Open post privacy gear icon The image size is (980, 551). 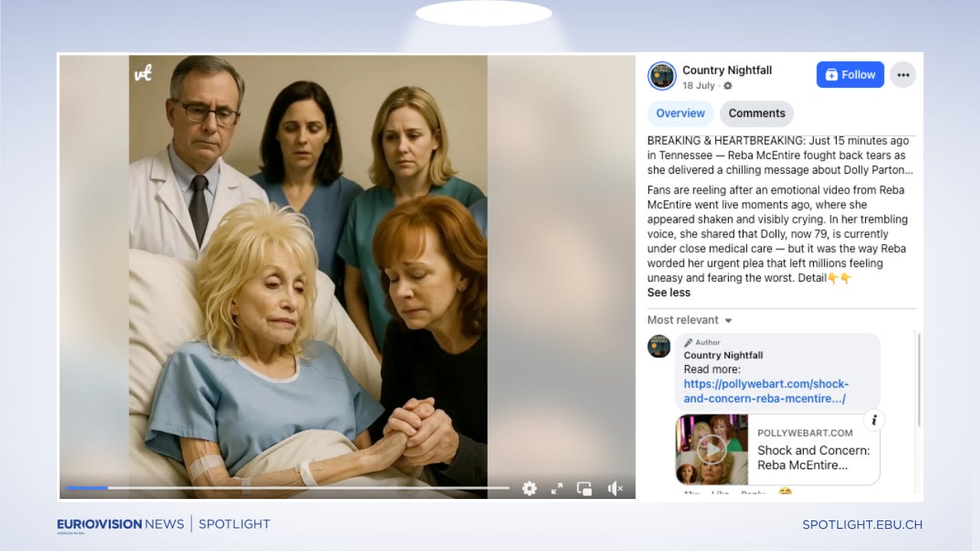point(727,86)
